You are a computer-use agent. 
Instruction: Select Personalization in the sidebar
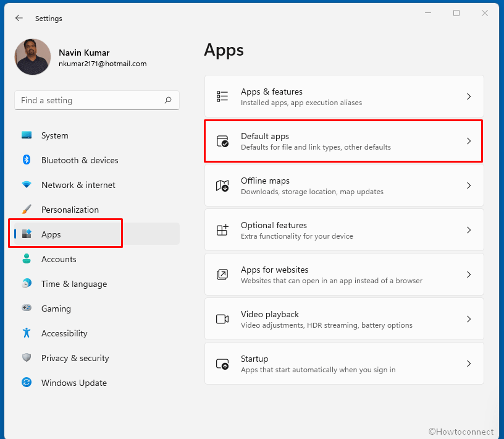97,210
